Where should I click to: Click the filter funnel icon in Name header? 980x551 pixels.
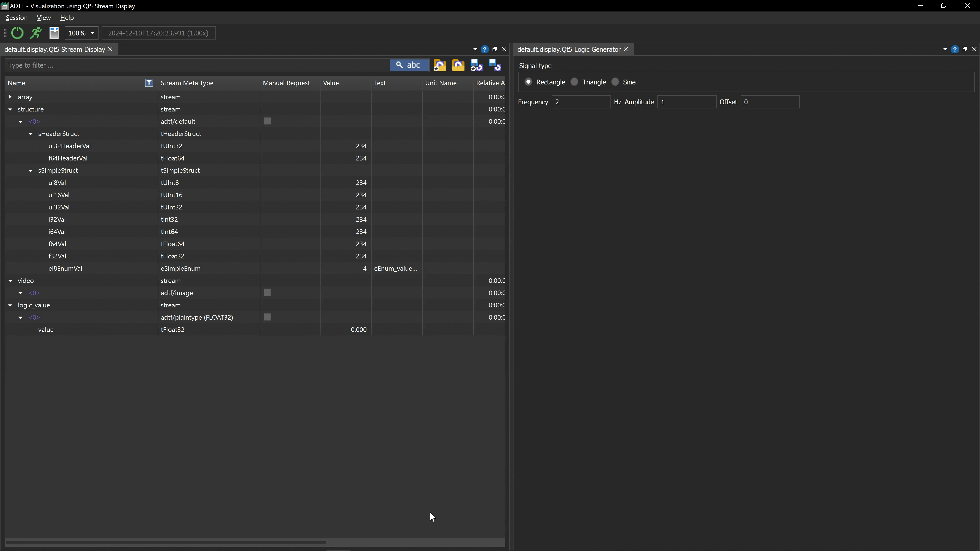click(149, 83)
